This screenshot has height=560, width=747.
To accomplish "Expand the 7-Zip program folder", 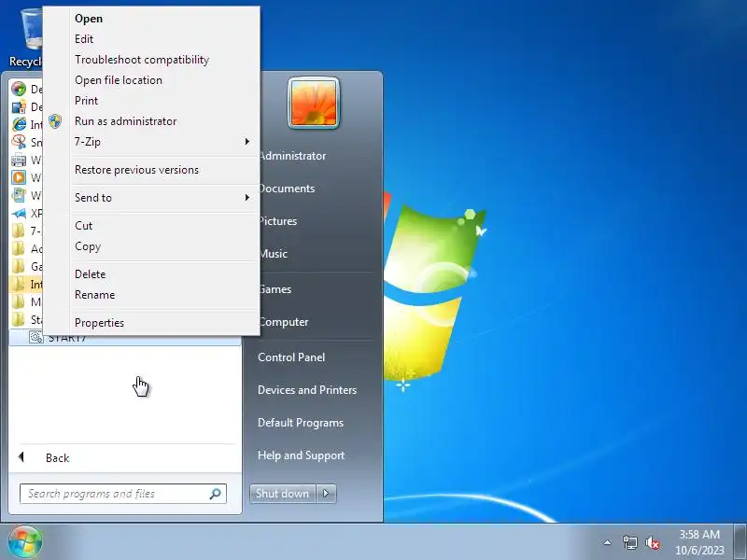I will click(19, 231).
